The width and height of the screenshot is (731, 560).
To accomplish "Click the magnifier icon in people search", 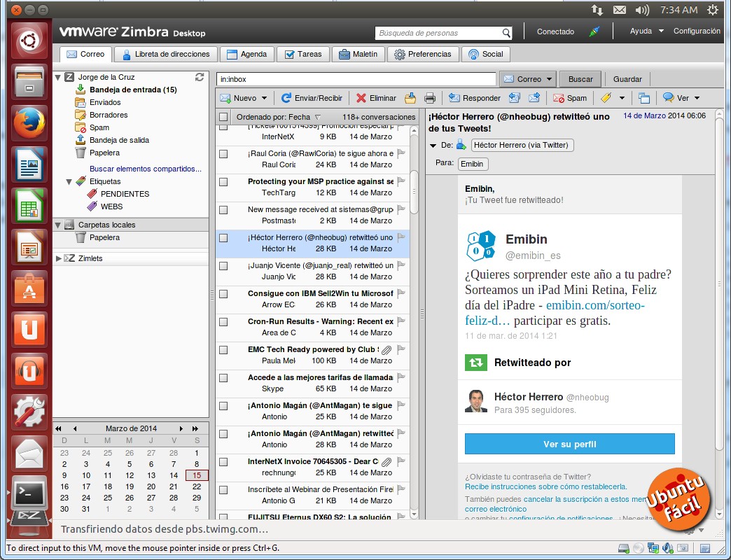I will point(506,33).
